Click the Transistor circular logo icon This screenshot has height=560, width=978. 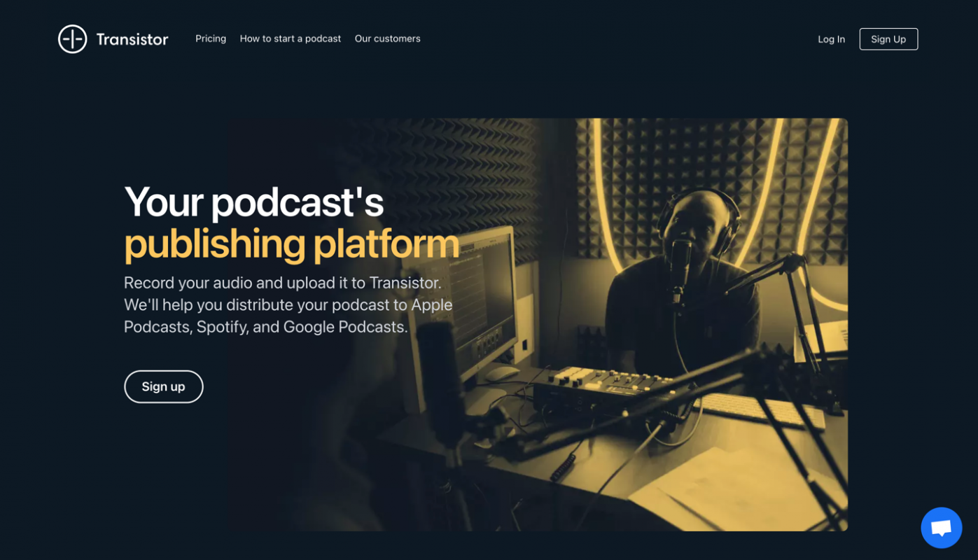pos(72,39)
